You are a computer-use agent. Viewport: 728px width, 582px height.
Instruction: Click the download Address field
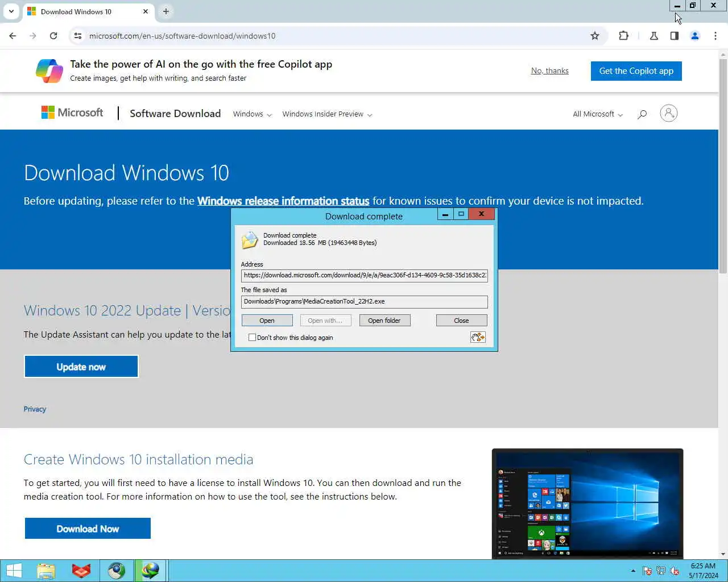pyautogui.click(x=364, y=275)
